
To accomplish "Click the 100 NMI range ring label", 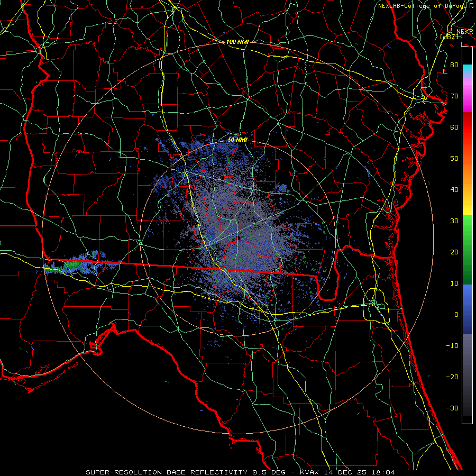I will pyautogui.click(x=237, y=42).
